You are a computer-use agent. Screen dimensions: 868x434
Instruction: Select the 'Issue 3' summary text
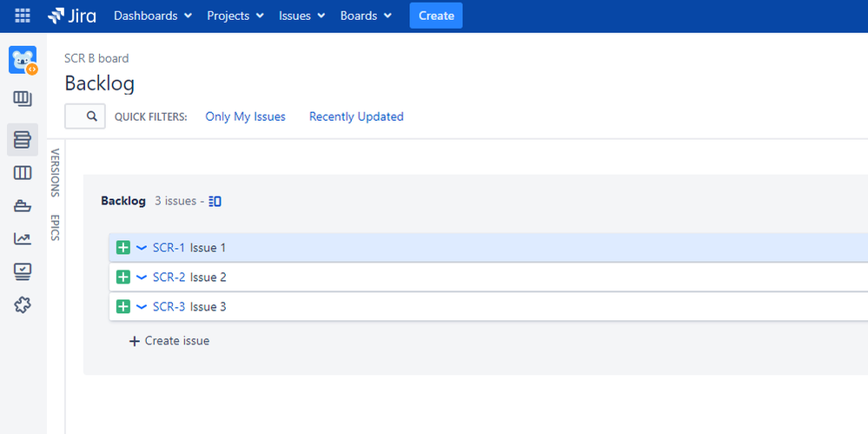(x=209, y=306)
